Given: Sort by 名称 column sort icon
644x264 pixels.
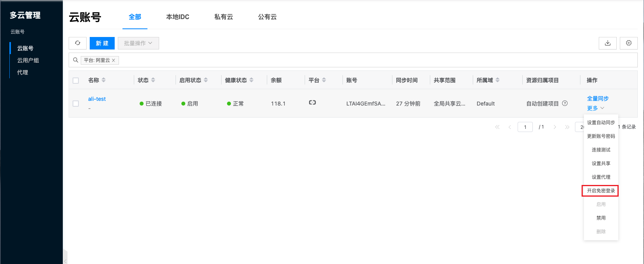Looking at the screenshot, I should pyautogui.click(x=104, y=80).
